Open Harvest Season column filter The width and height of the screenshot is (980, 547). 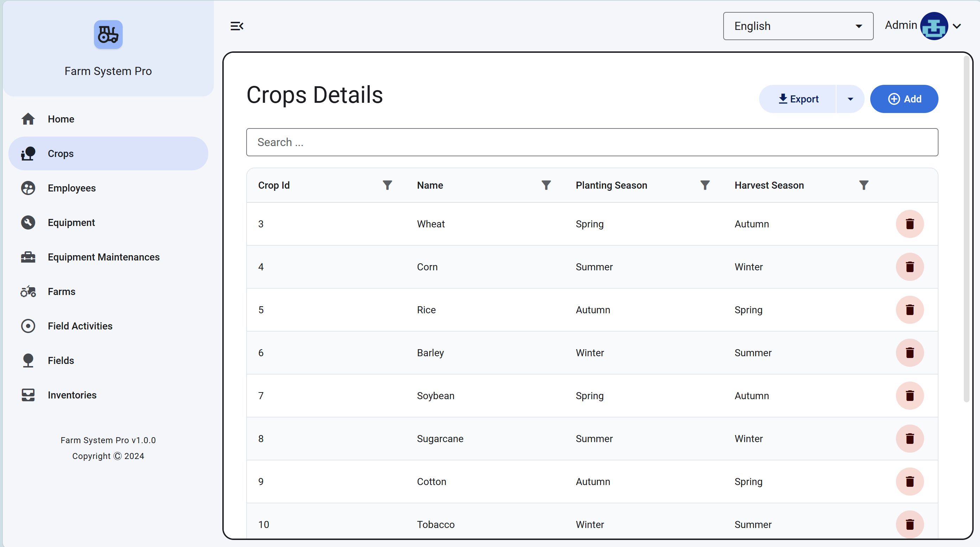(863, 185)
